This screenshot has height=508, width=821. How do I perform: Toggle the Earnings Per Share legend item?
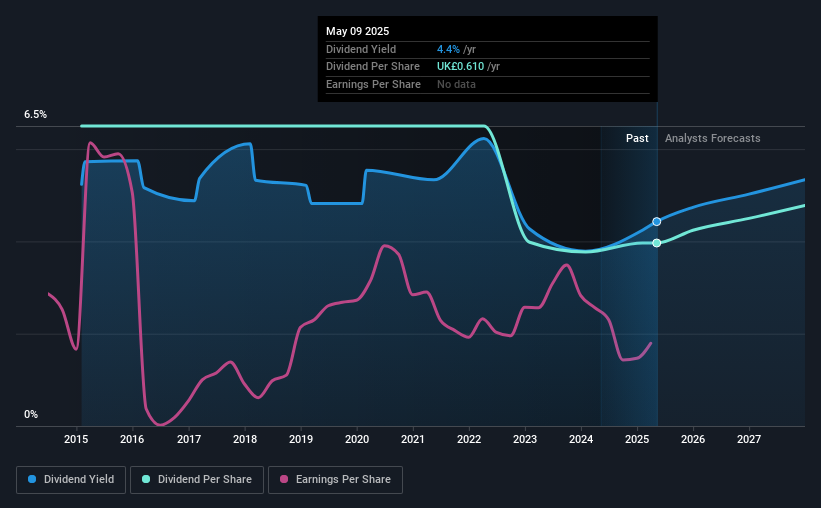point(335,480)
